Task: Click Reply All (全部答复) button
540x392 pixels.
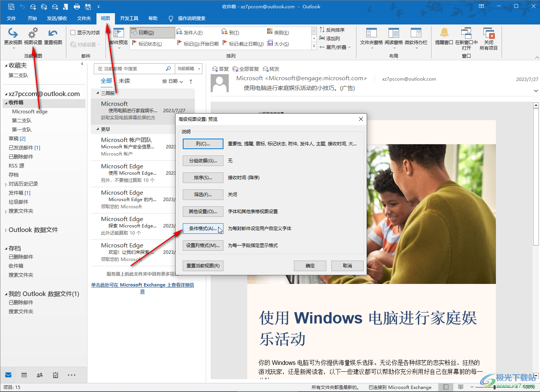Action: tap(246, 69)
